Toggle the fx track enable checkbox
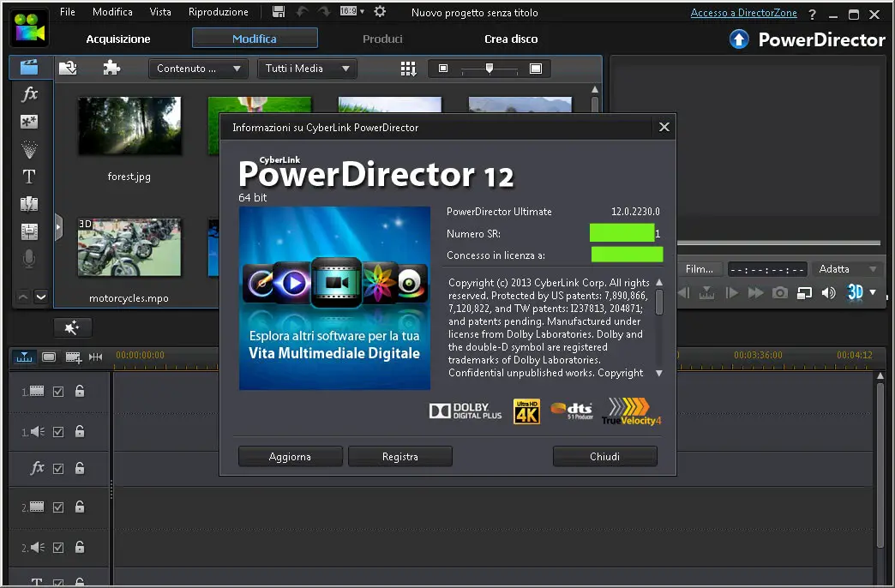The width and height of the screenshot is (895, 588). 58,469
